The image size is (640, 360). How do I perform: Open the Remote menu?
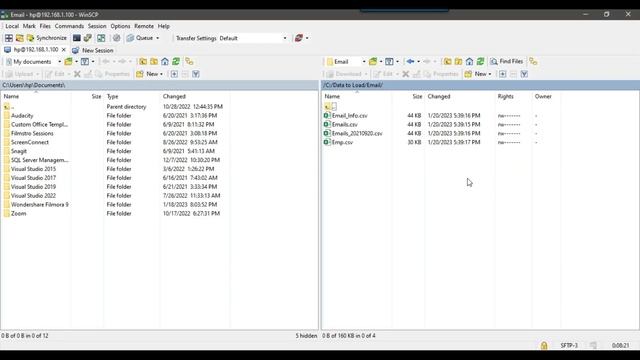click(x=144, y=26)
